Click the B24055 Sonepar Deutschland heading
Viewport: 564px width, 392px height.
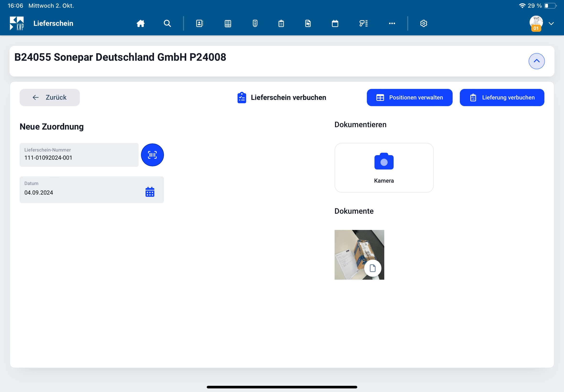tap(120, 57)
